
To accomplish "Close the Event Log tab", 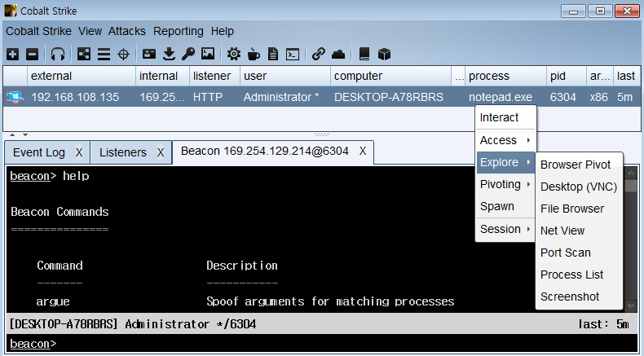I will click(79, 153).
